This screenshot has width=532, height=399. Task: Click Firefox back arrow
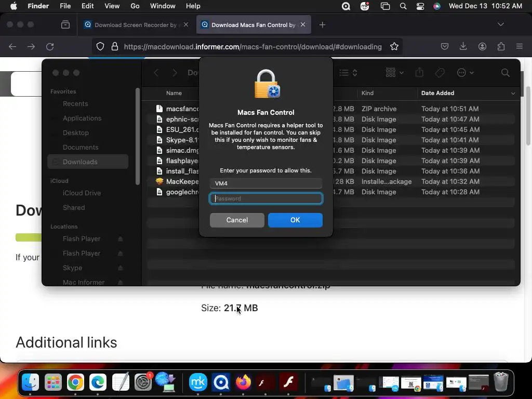12,46
